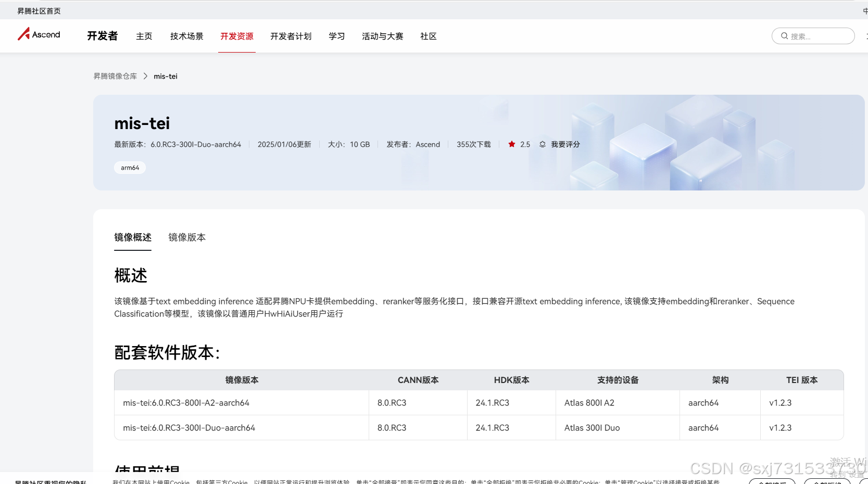Click the search magnifier icon
The image size is (868, 484).
click(x=784, y=36)
